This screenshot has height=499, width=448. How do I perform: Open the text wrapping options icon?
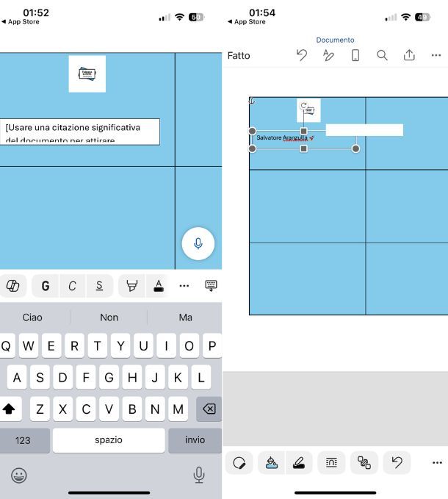[x=331, y=462]
